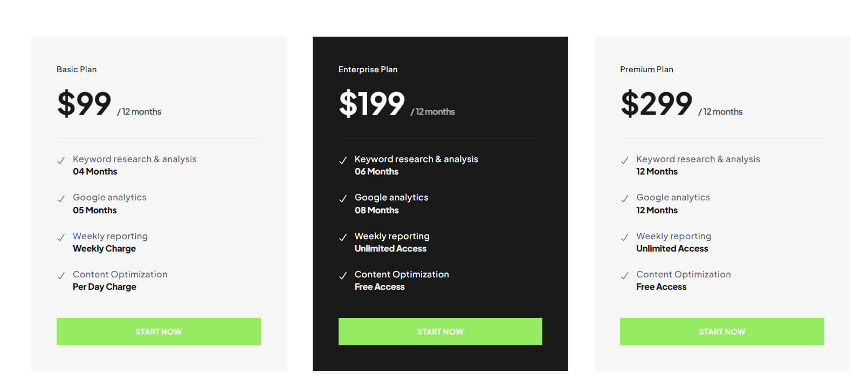Click checkmark beside Premium Keyword research & analysis
Viewport: 868px width, 383px height.
[624, 161]
